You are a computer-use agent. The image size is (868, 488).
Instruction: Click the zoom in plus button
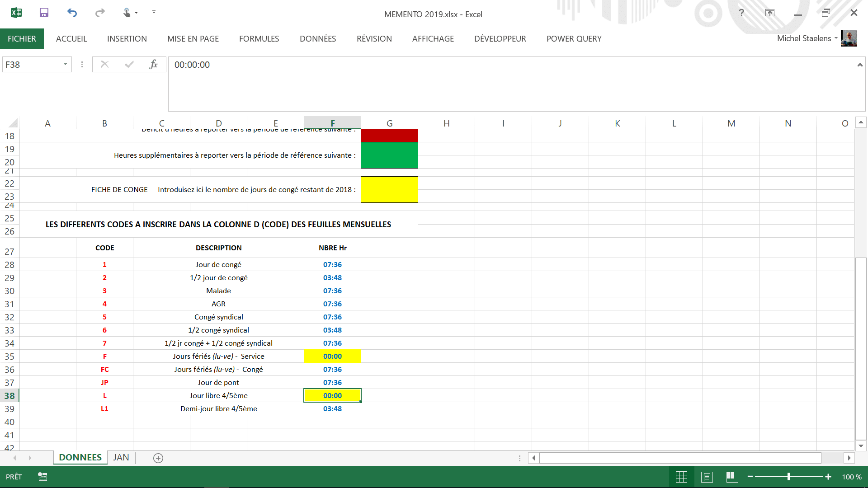pyautogui.click(x=828, y=477)
